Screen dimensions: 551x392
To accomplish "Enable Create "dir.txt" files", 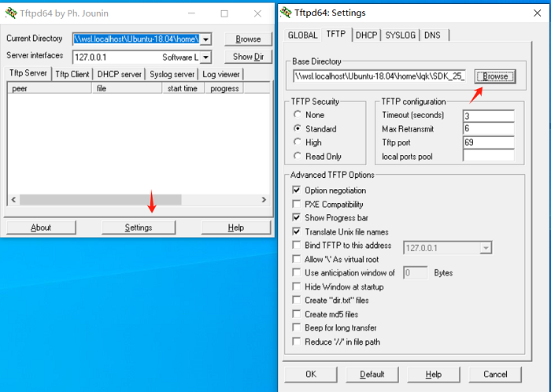I will click(297, 300).
